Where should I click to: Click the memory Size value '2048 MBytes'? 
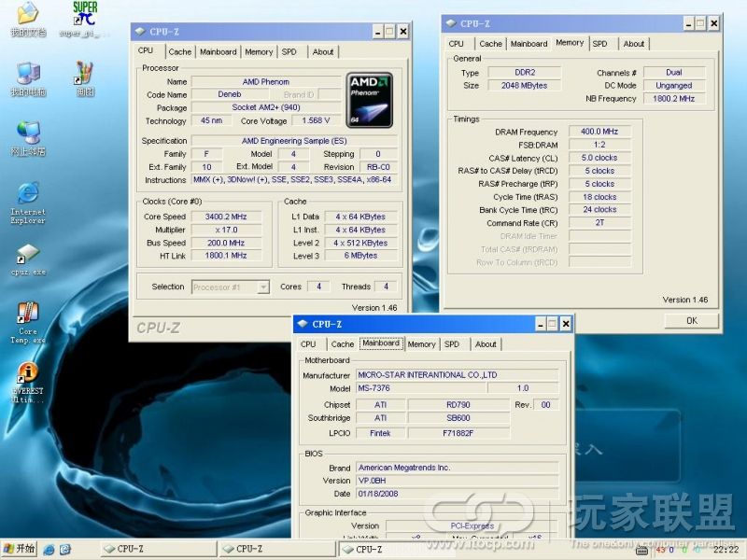525,86
